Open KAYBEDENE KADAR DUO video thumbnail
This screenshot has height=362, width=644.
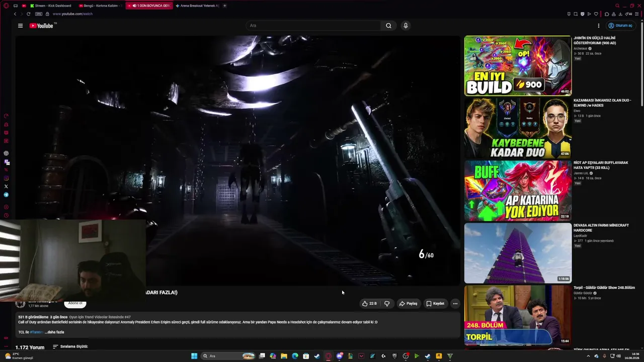(518, 128)
